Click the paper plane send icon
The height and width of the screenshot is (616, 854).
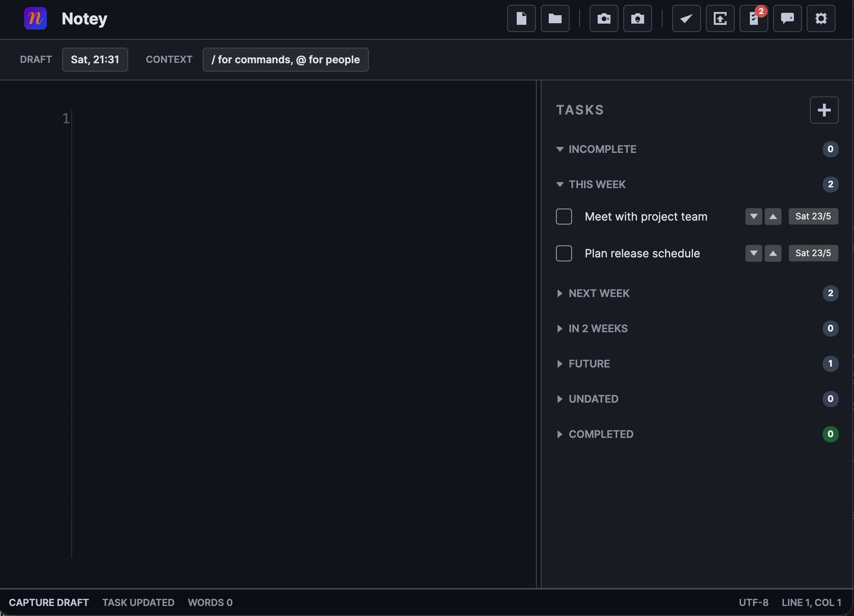point(686,18)
